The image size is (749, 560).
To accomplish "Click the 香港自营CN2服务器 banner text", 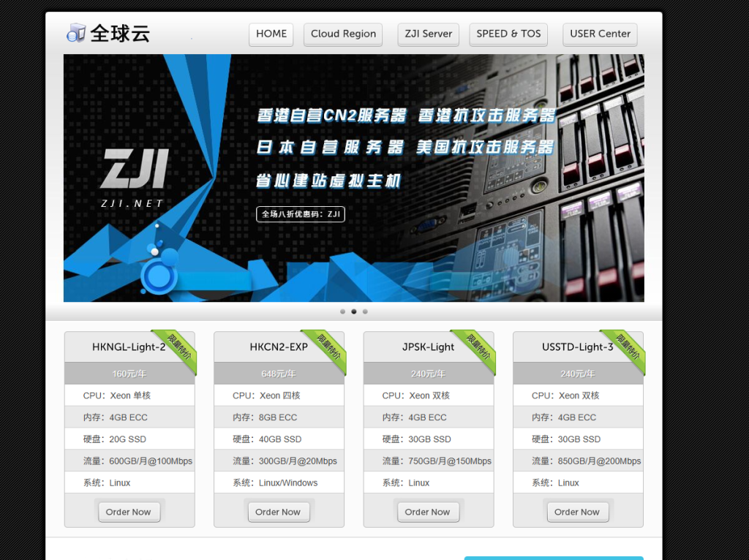I will point(331,115).
